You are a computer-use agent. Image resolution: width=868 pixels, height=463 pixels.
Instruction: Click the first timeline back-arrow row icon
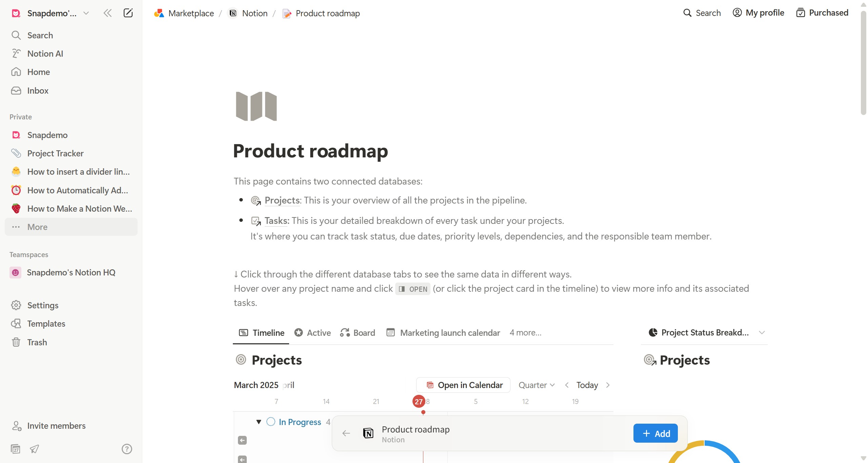tap(242, 440)
